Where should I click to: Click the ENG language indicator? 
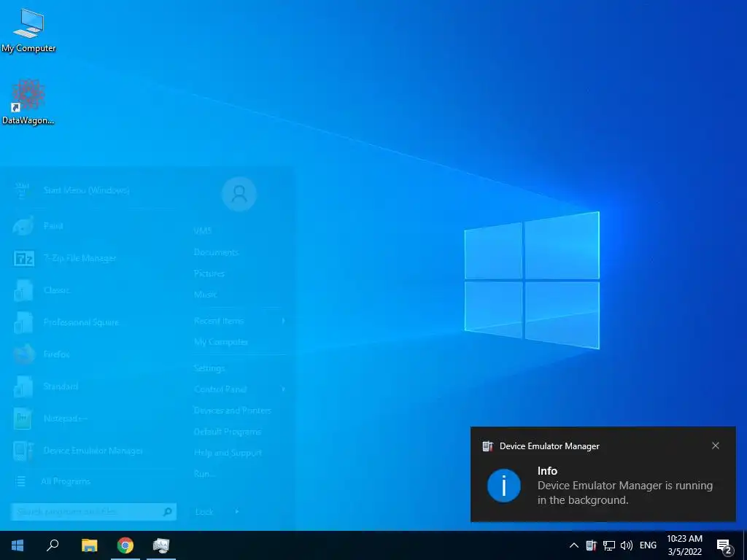pyautogui.click(x=648, y=545)
